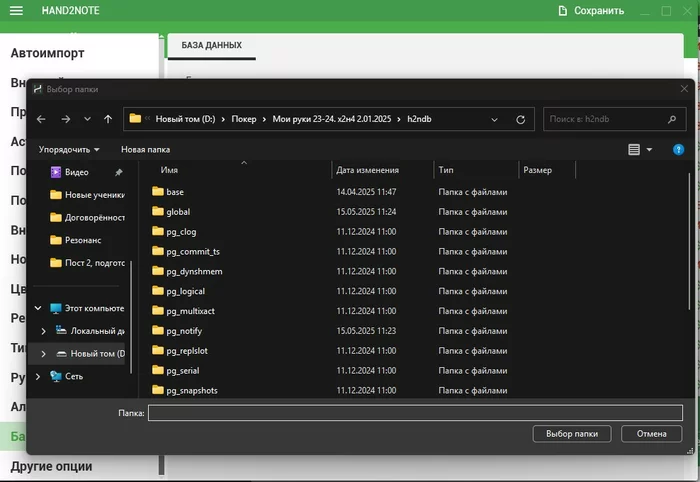The width and height of the screenshot is (700, 482).
Task: Select Мои руки 23-24 breadcrumb
Action: click(x=332, y=119)
